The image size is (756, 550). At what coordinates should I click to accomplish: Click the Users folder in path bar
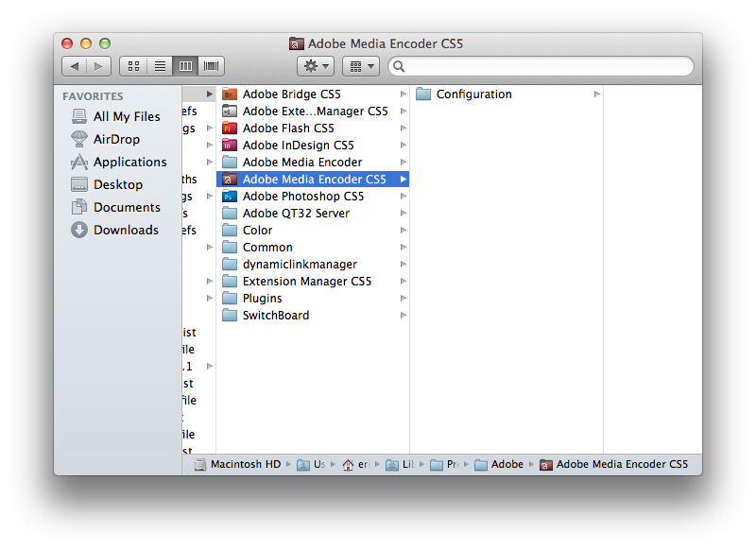click(x=311, y=464)
